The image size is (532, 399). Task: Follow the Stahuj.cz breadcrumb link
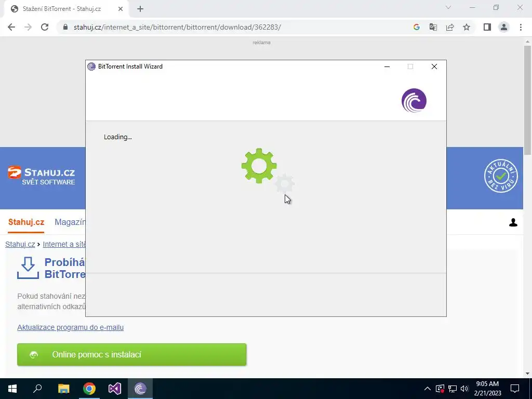coord(20,244)
